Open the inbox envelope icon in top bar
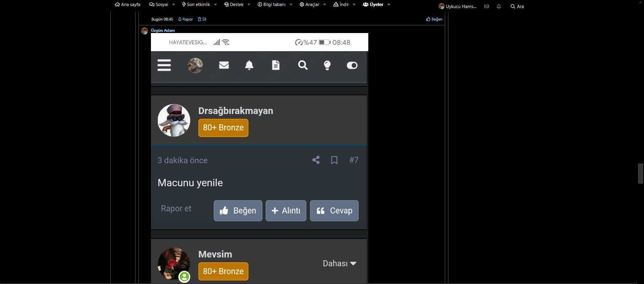644x284 pixels. pyautogui.click(x=487, y=6)
